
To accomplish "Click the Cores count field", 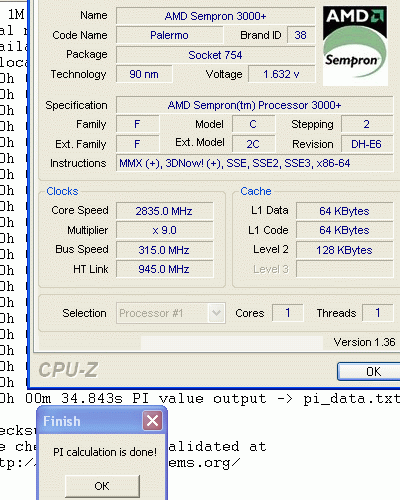I will pos(288,313).
